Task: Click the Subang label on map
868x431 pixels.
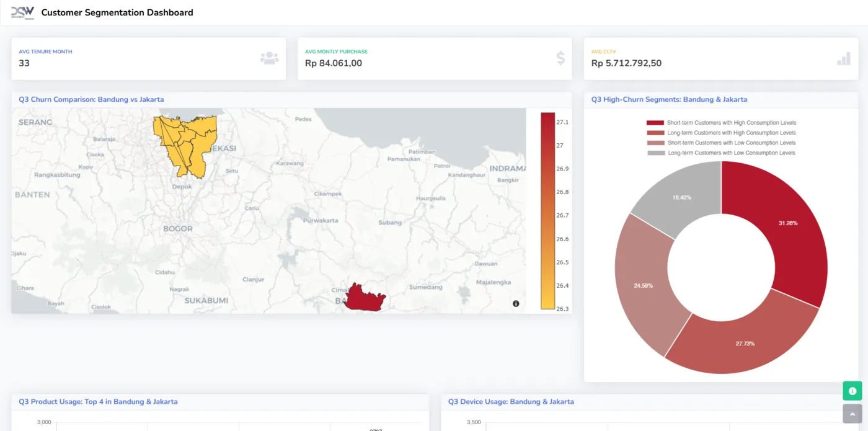Action: [x=390, y=223]
